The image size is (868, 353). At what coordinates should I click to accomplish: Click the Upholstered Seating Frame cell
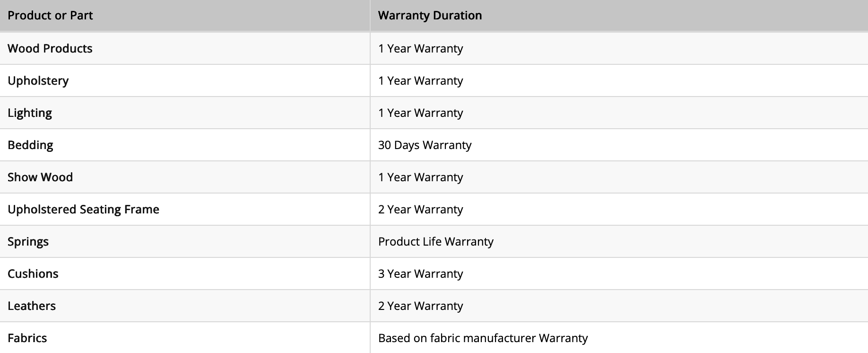click(185, 209)
